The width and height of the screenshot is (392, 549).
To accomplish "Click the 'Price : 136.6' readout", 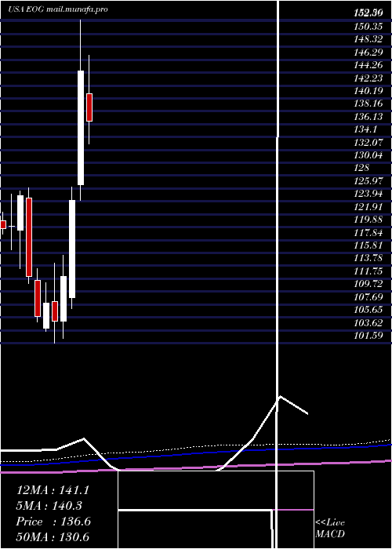I will pos(53,522).
